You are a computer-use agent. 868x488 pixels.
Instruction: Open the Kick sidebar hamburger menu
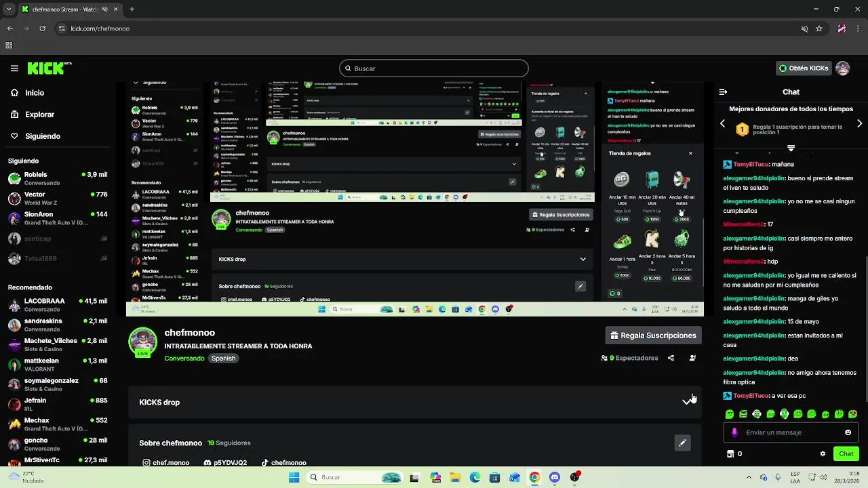14,68
